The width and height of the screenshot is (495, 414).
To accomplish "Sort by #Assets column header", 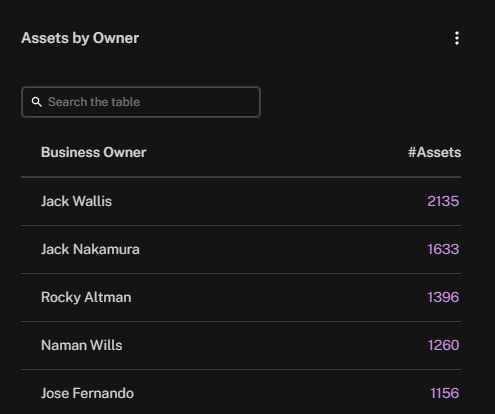I will [434, 152].
